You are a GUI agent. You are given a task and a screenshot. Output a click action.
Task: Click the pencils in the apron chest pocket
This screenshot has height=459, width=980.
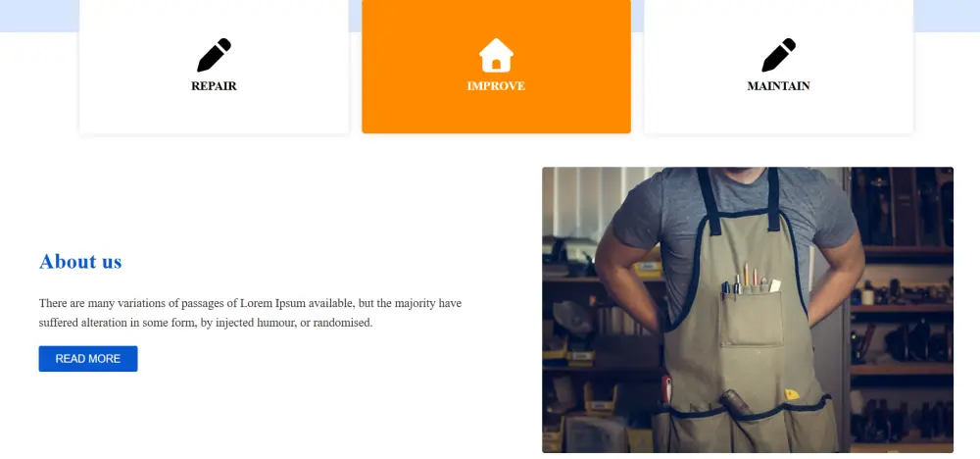[750, 279]
